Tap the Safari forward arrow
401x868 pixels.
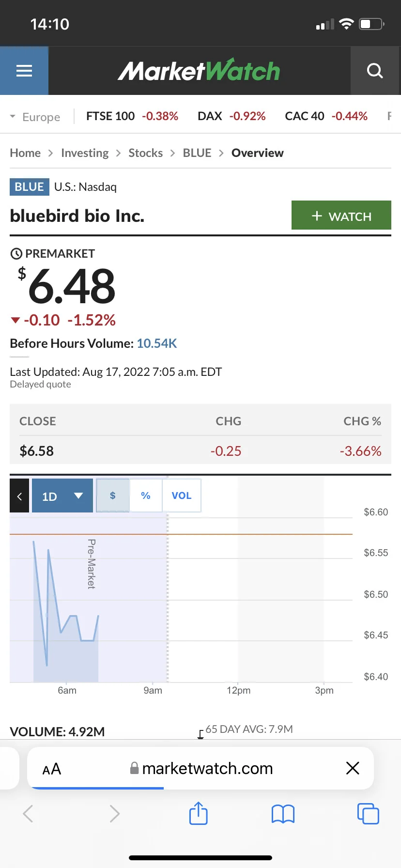(114, 813)
